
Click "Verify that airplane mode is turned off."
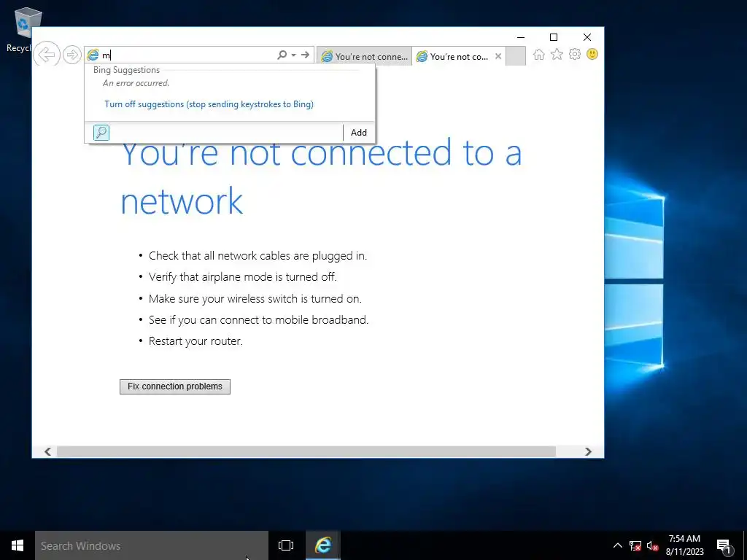click(242, 277)
